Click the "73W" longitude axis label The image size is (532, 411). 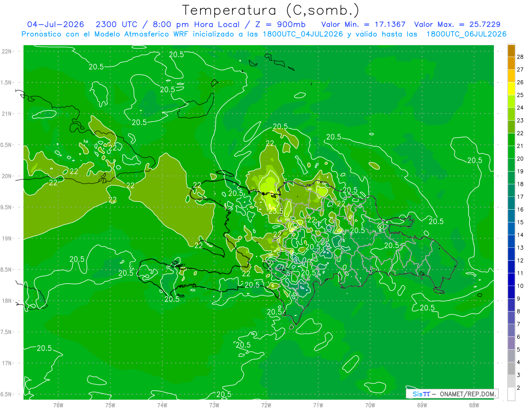click(x=214, y=405)
